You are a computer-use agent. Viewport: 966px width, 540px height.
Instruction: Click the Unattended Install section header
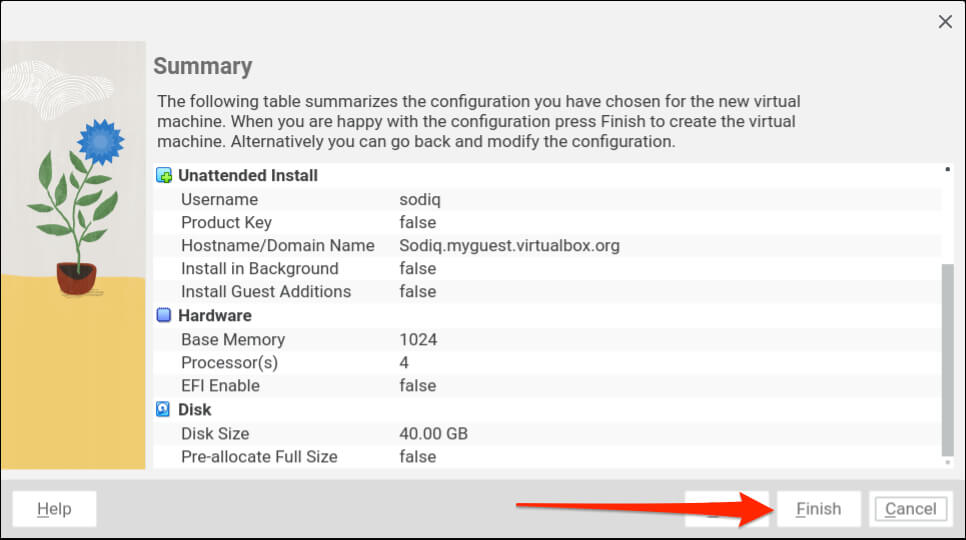[248, 176]
